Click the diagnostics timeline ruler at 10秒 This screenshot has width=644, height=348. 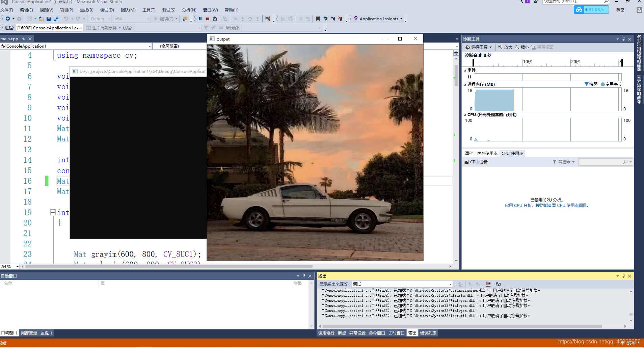[527, 62]
